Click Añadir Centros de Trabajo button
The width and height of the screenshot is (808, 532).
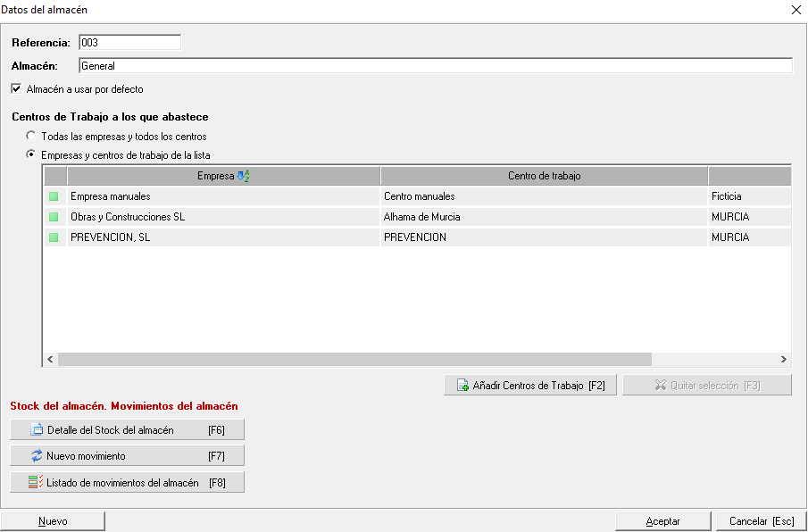(530, 386)
